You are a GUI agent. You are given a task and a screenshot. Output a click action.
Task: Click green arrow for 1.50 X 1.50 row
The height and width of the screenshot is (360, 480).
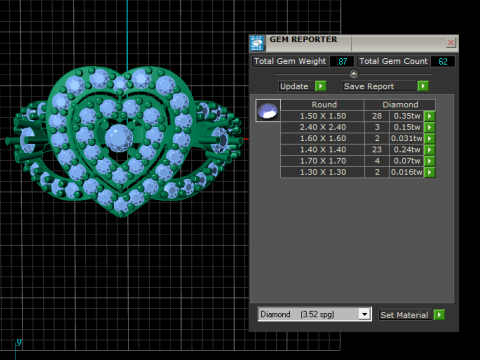point(429,116)
